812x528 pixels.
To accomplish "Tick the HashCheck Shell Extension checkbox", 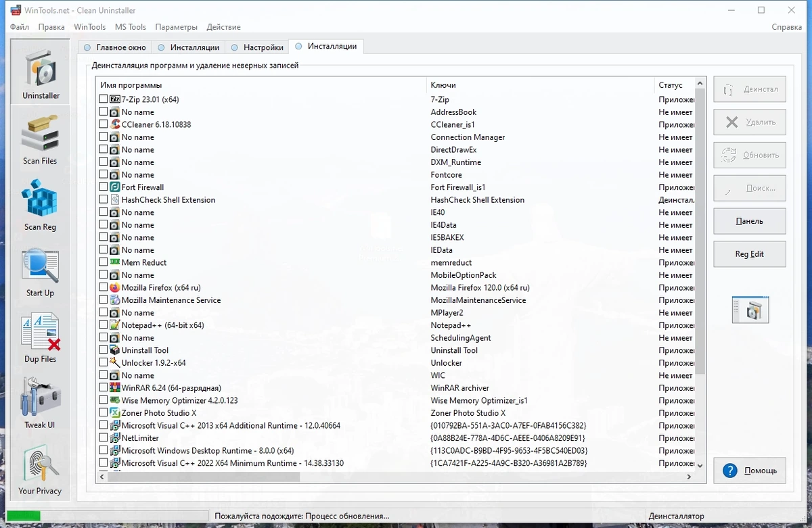I will tap(104, 199).
